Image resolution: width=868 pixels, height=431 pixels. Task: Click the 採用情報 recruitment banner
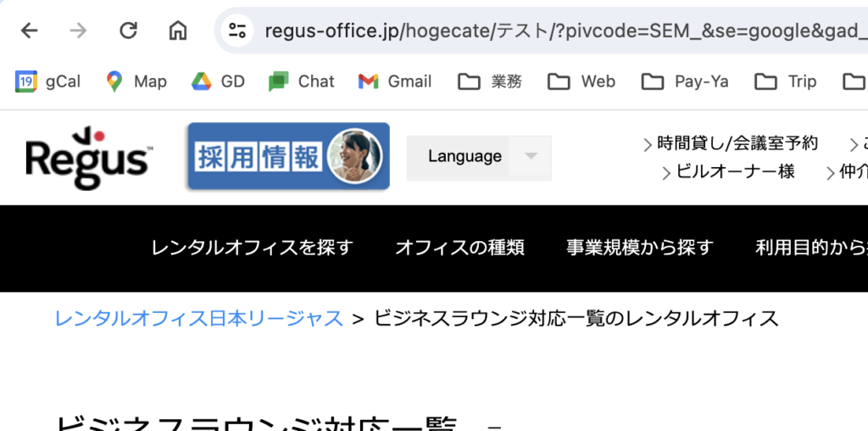287,156
